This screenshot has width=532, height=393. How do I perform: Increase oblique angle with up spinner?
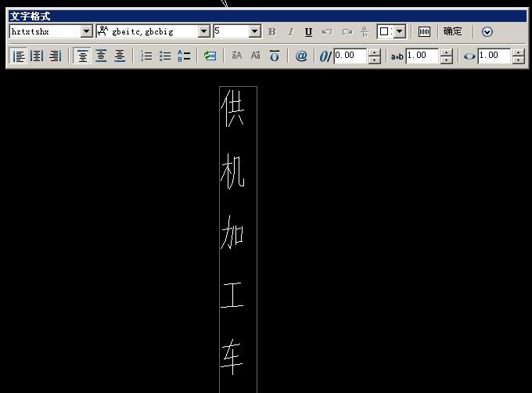click(374, 52)
